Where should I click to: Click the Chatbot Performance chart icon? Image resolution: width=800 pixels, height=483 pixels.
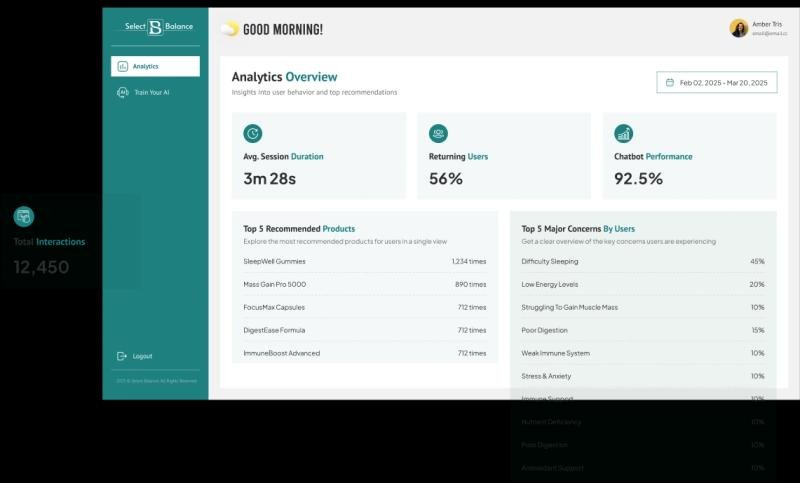(x=623, y=133)
